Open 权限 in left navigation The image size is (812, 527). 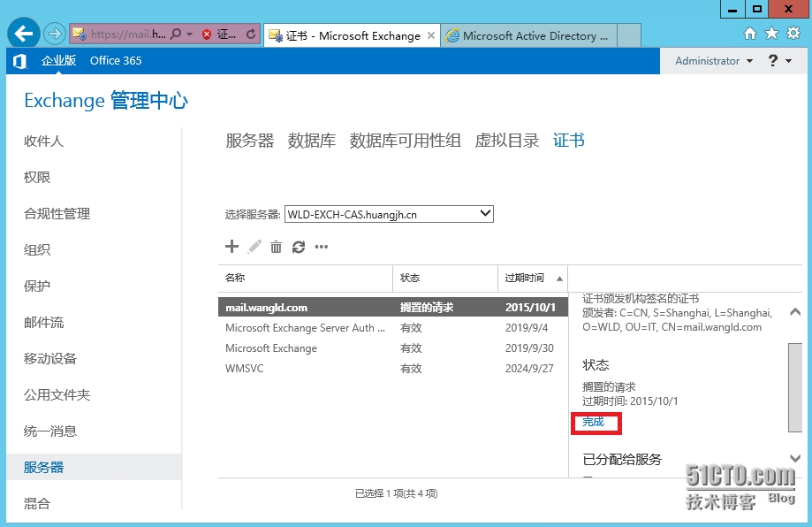coord(37,177)
